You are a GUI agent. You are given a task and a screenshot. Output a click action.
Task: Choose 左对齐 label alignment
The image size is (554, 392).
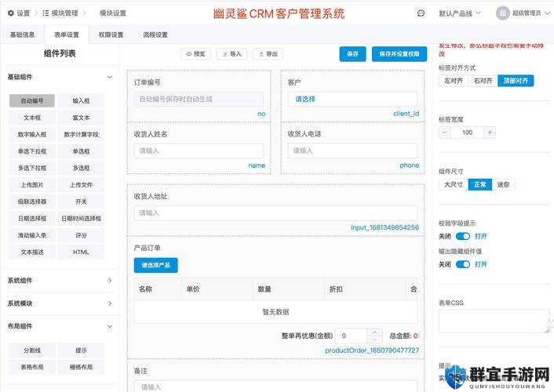[x=454, y=81]
